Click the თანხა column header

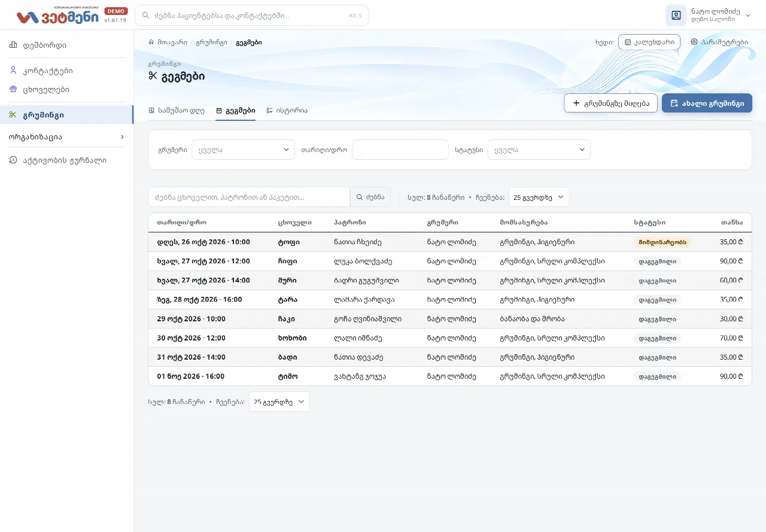click(732, 223)
